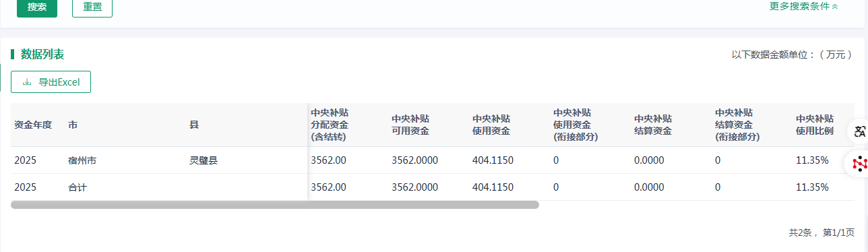Open the red network floating icon
This screenshot has height=252, width=868.
[859, 163]
